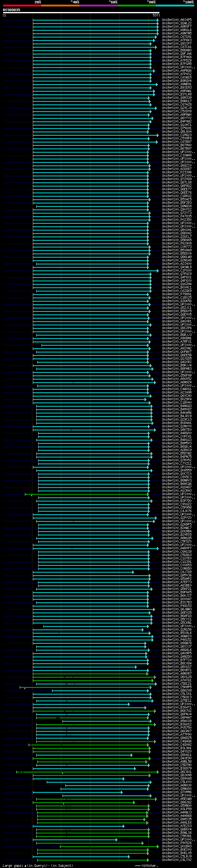Click the purple ~60% identity legend segment

click(x=99, y=6)
